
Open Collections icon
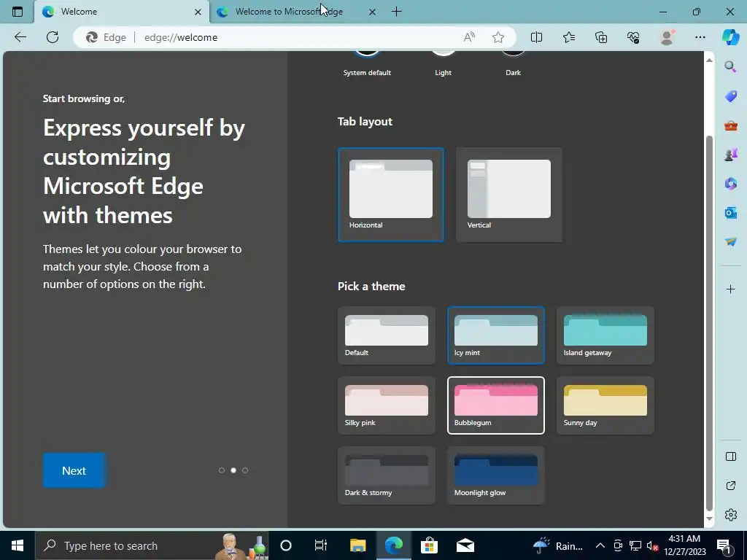[601, 37]
